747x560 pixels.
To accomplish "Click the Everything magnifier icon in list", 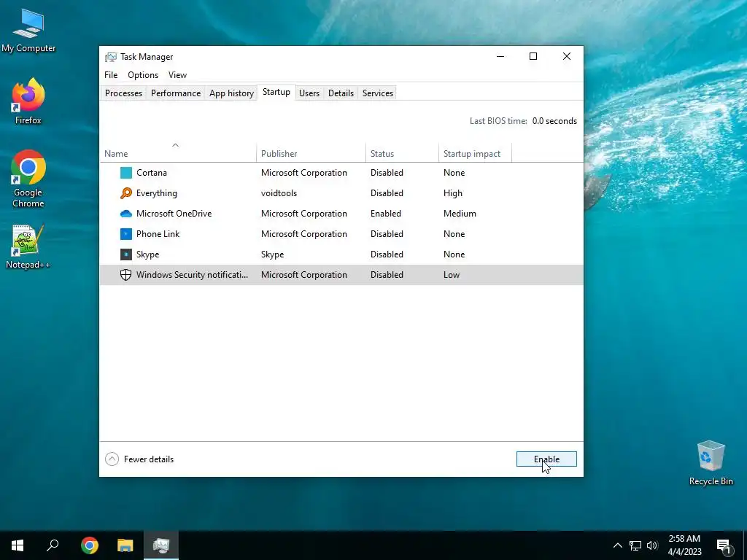I will coord(125,192).
